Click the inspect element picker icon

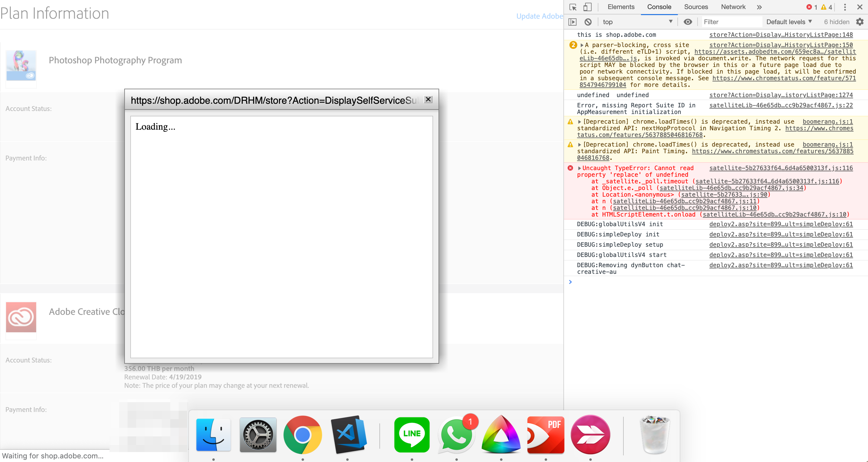point(573,7)
